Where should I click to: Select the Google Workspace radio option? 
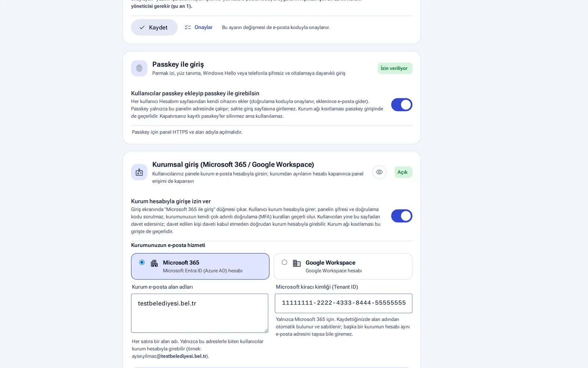[x=284, y=262]
